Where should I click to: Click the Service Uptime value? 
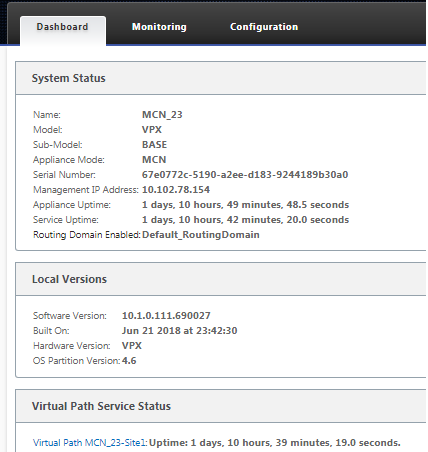tap(245, 220)
